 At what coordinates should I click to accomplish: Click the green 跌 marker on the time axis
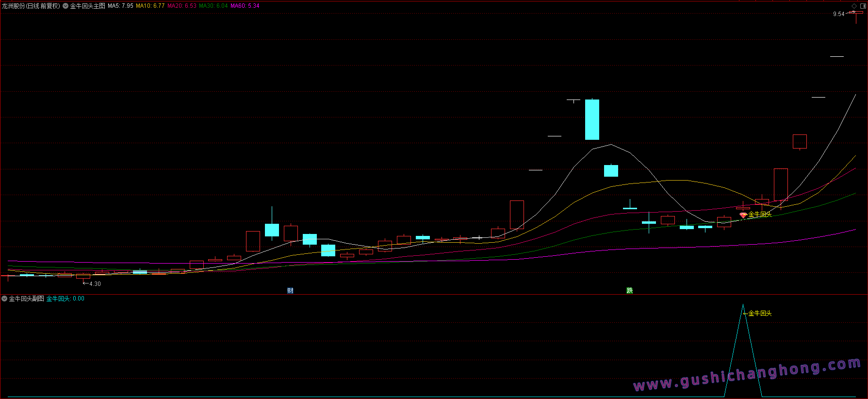(x=629, y=291)
